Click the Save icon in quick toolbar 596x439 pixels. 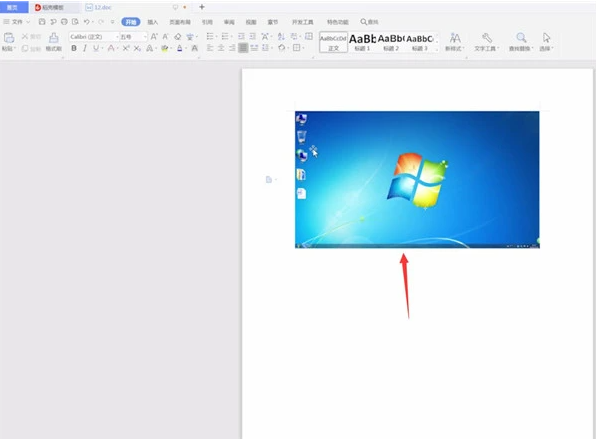click(x=42, y=22)
